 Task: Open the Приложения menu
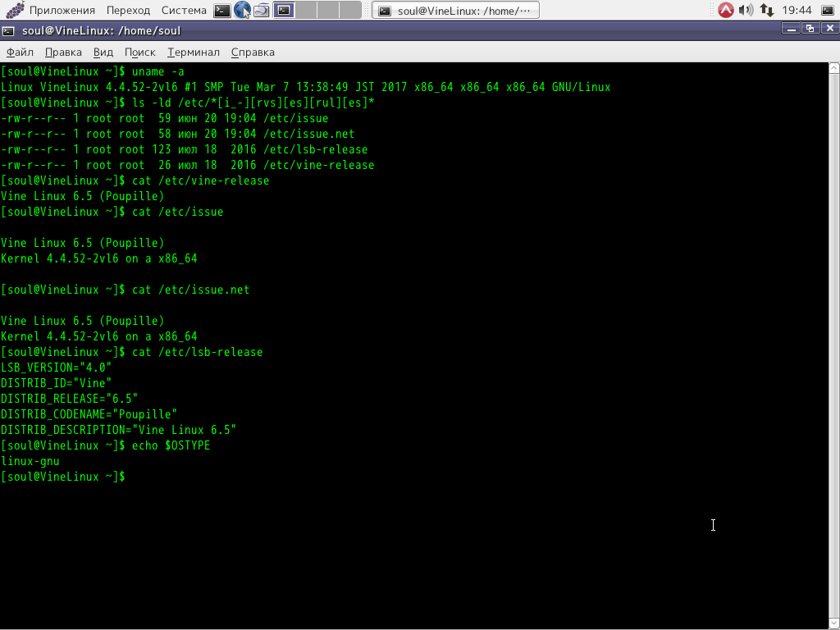click(62, 10)
